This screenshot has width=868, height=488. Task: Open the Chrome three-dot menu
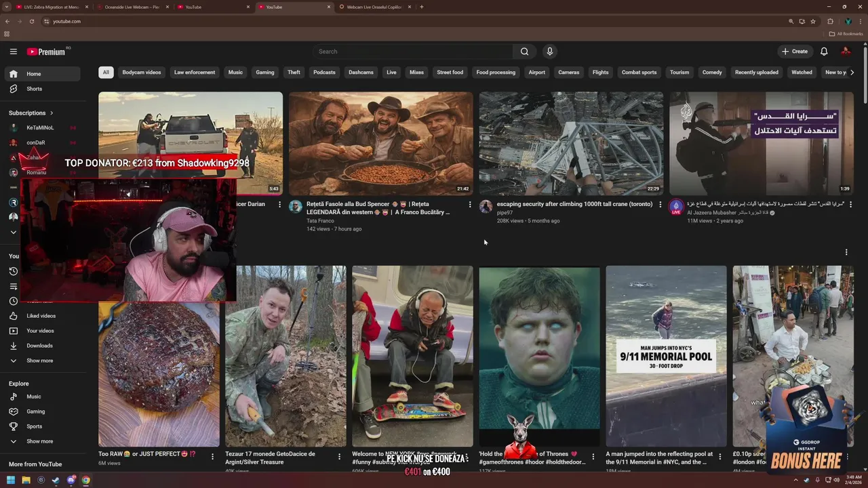[x=860, y=21]
